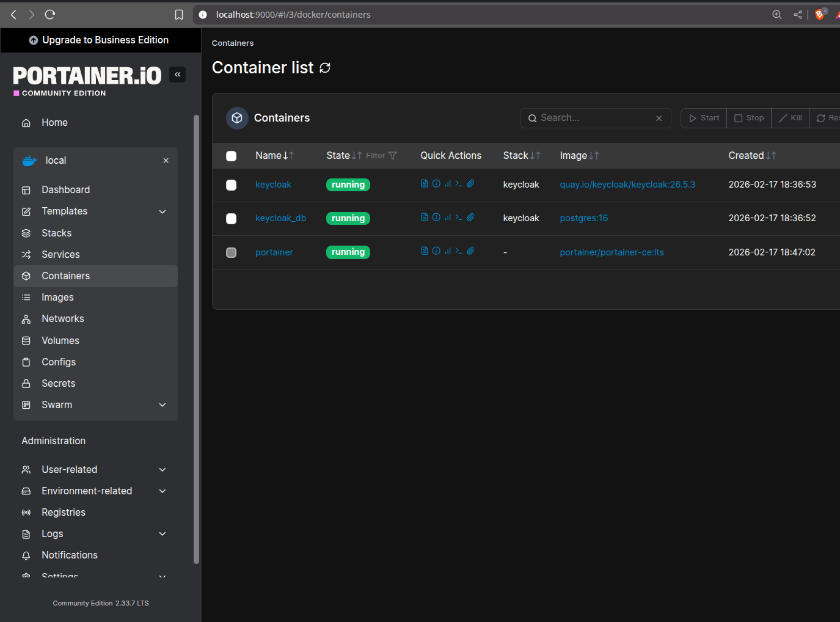
Task: Open the Networks section in sidebar
Action: point(62,318)
